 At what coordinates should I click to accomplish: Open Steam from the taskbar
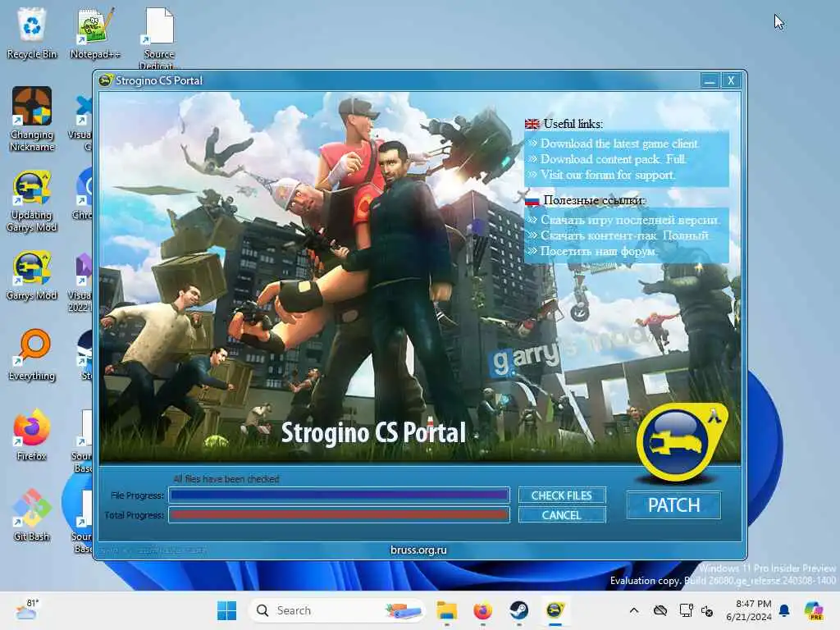(x=518, y=610)
